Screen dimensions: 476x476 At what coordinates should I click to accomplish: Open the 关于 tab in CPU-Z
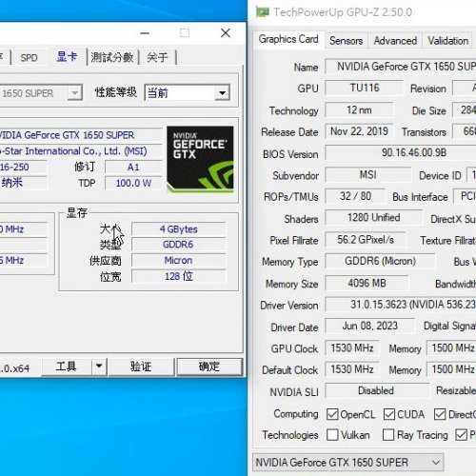157,57
